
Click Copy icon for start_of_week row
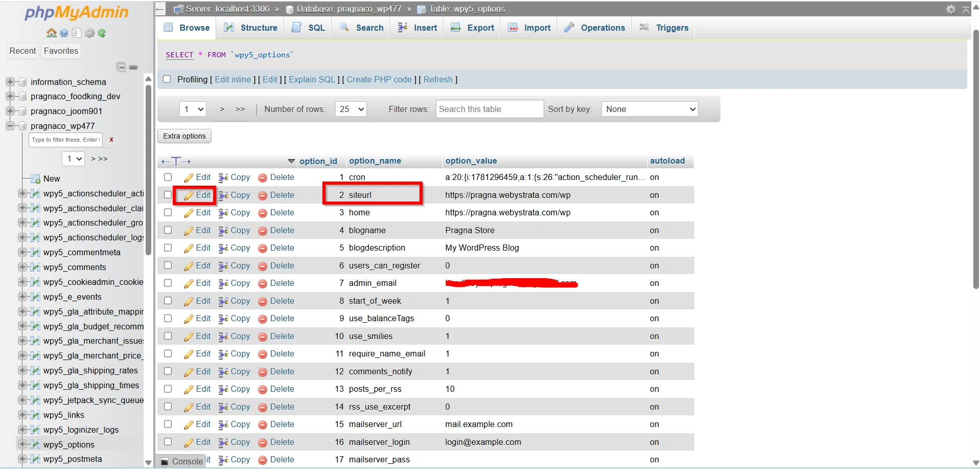(x=223, y=301)
